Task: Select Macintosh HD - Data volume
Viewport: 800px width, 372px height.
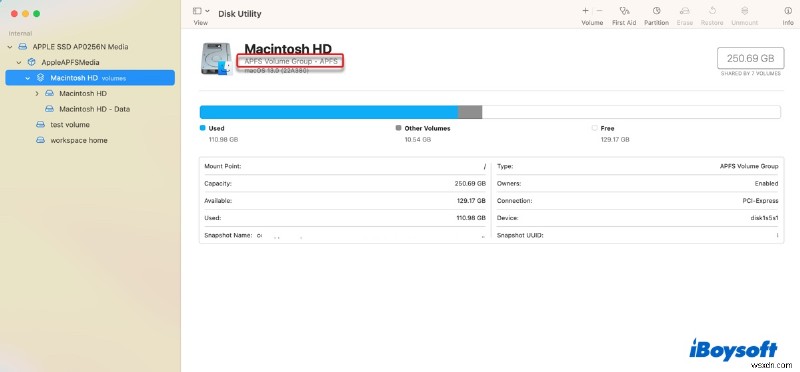Action: point(94,109)
